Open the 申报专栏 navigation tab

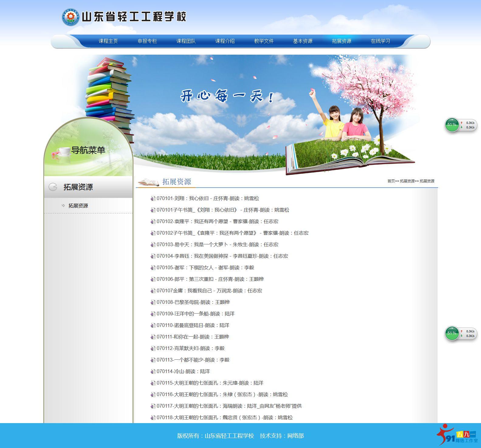click(x=147, y=41)
